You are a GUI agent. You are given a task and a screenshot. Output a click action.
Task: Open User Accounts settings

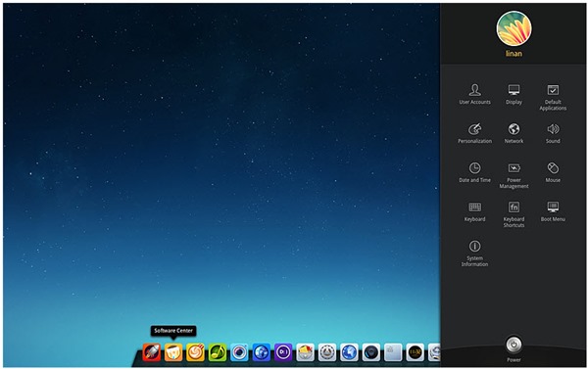(x=474, y=94)
